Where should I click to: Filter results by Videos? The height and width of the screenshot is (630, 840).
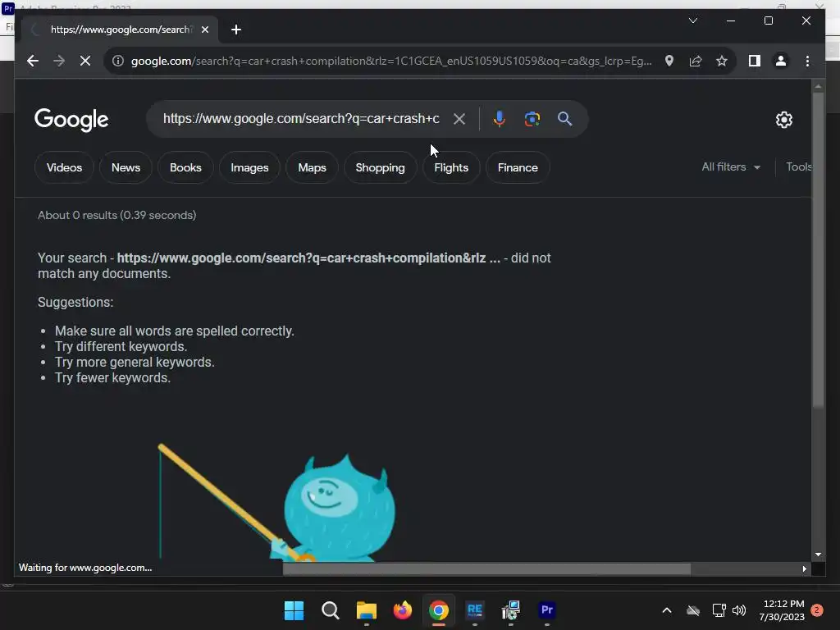tap(64, 167)
